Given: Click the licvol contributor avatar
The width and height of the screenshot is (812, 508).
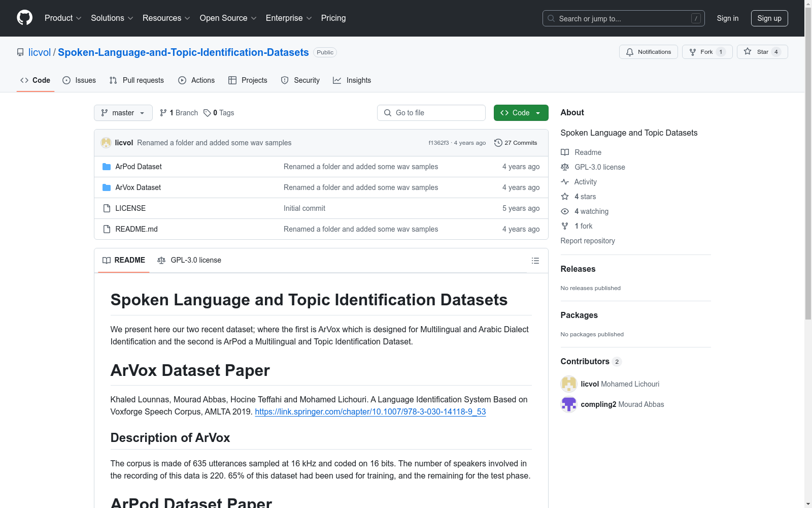Looking at the screenshot, I should [569, 384].
